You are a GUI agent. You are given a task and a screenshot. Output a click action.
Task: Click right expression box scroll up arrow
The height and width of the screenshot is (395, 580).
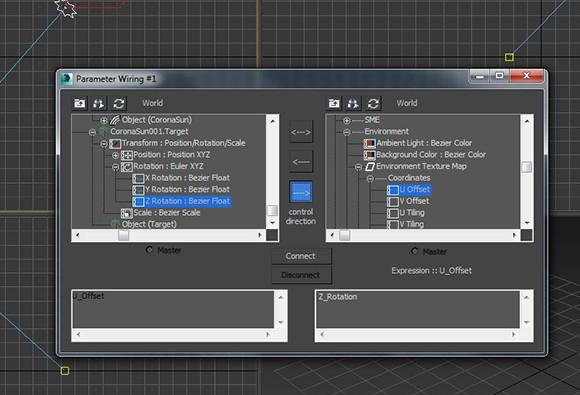(x=526, y=297)
